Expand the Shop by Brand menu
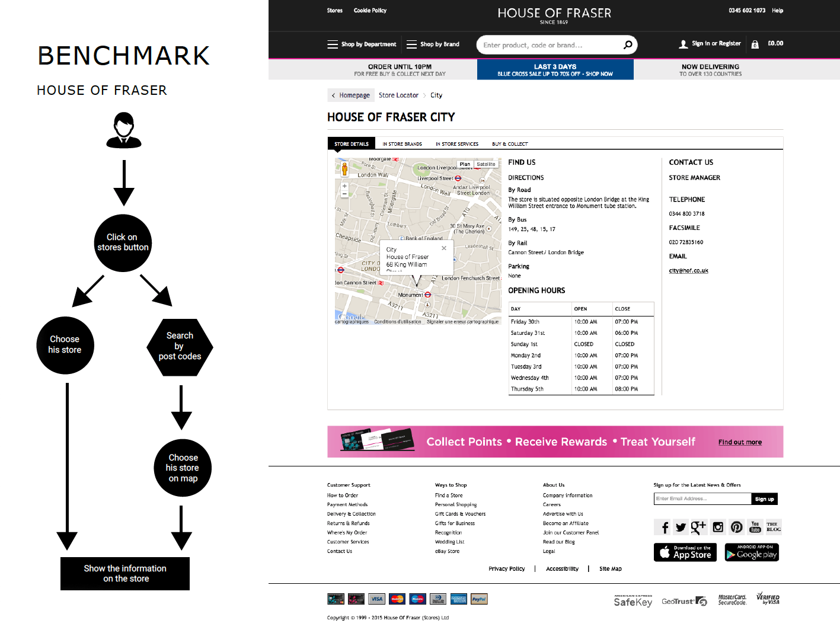The width and height of the screenshot is (840, 633). tap(433, 44)
